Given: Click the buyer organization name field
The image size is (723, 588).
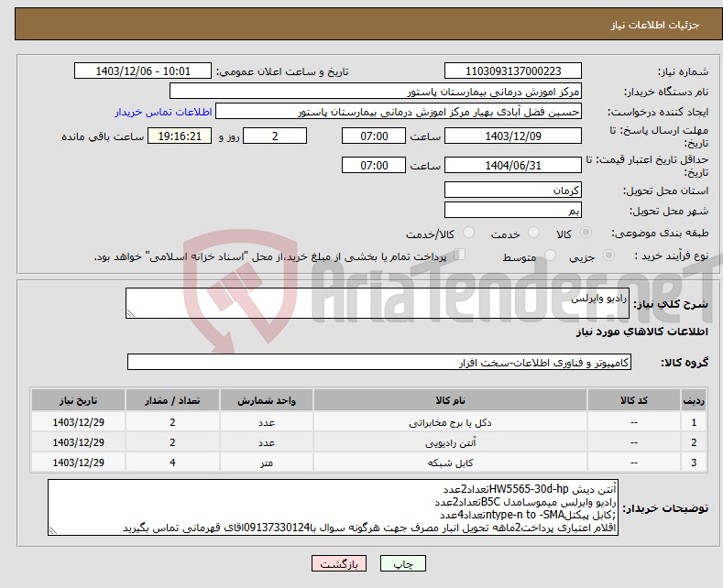Looking at the screenshot, I should coord(376,92).
